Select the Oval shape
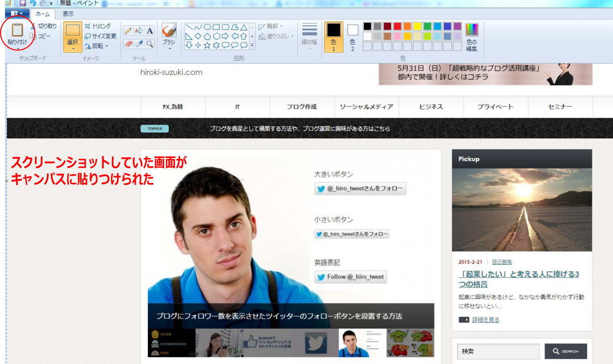The width and height of the screenshot is (613, 364). [x=207, y=27]
